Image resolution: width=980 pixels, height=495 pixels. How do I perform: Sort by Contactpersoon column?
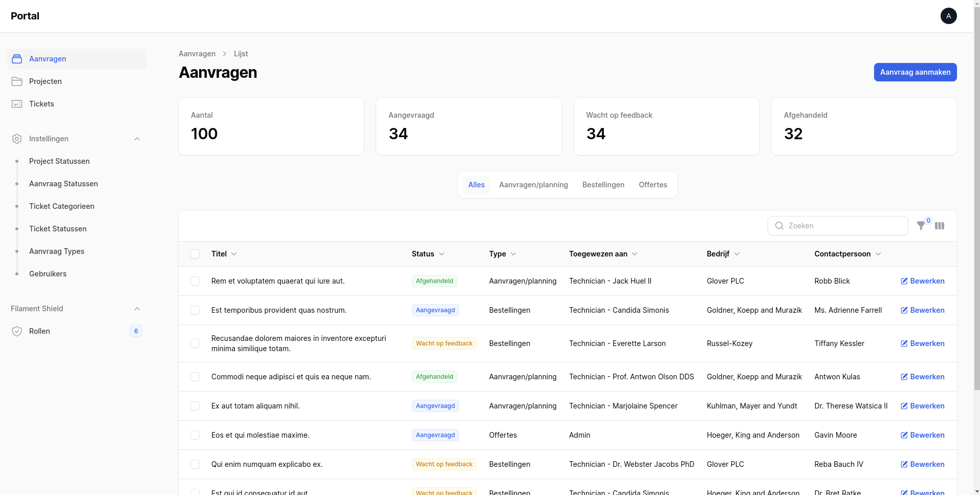pos(848,254)
